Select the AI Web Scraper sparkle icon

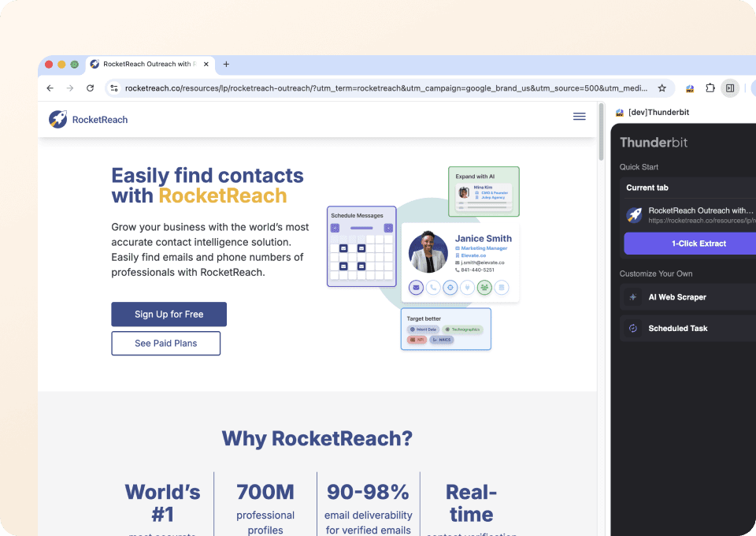pyautogui.click(x=635, y=297)
